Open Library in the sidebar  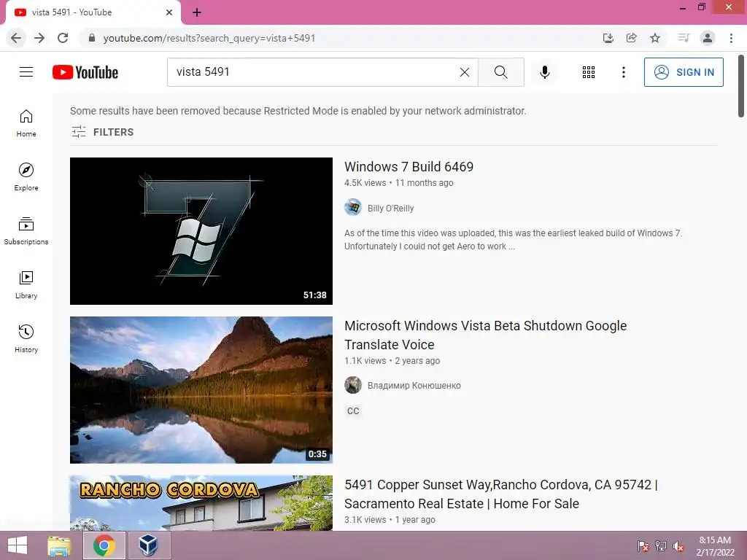[26, 285]
